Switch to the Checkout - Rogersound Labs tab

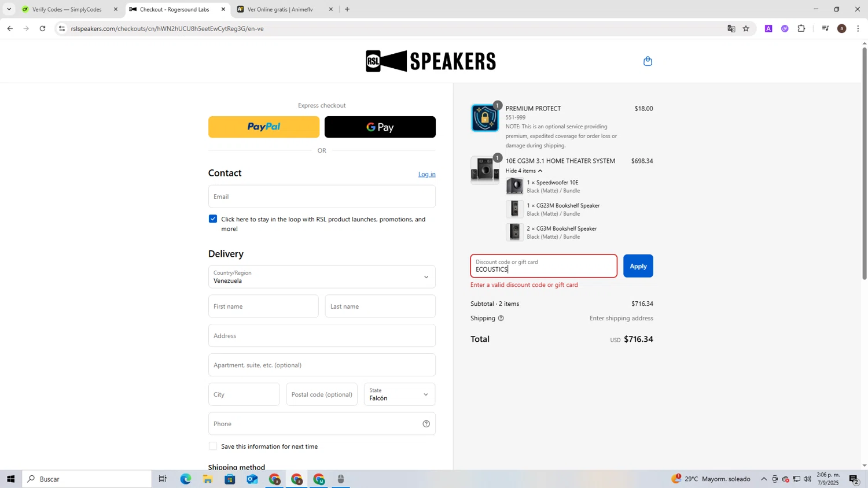point(176,9)
